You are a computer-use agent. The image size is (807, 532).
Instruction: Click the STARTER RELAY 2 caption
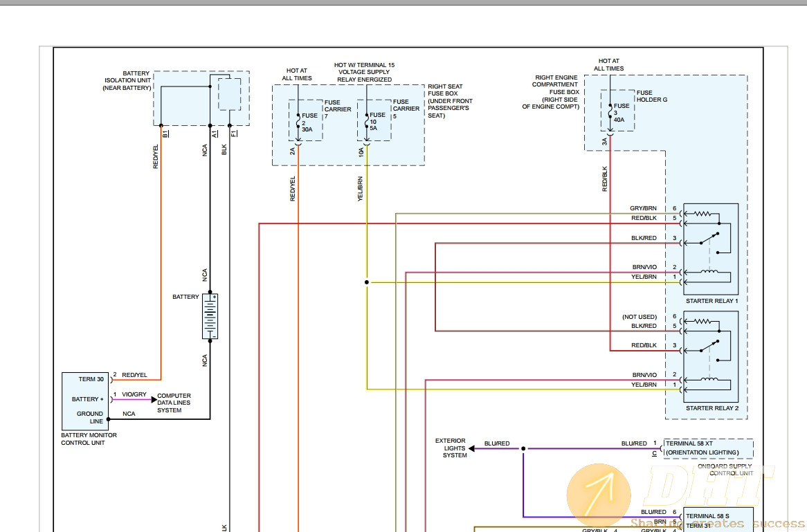click(711, 408)
